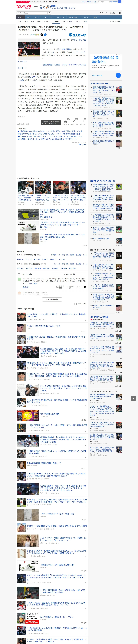Select the トップ navigation tab
The image size is (138, 644).
coord(20,17)
